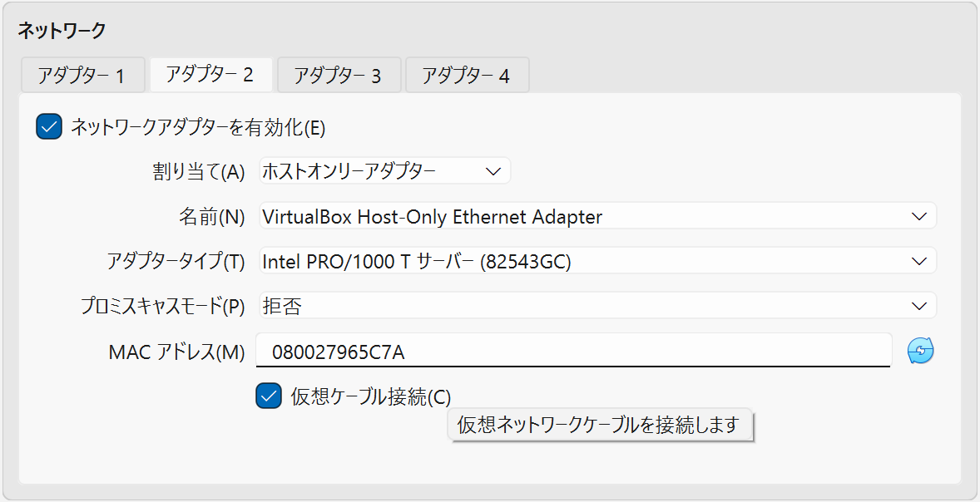
Task: Toggle the ネットワークアダプターを有効化 checkbox
Action: tap(49, 127)
